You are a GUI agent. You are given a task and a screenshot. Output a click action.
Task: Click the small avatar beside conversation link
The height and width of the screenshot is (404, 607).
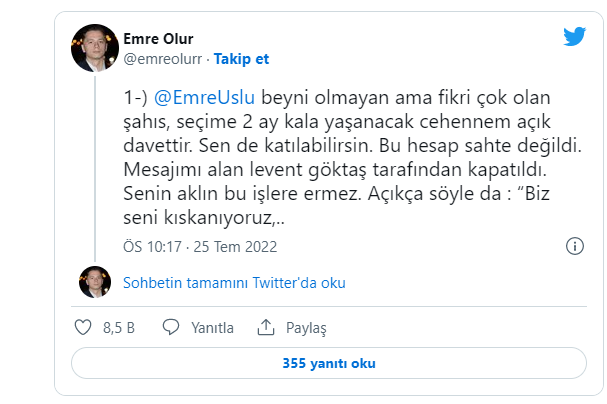pyautogui.click(x=95, y=282)
